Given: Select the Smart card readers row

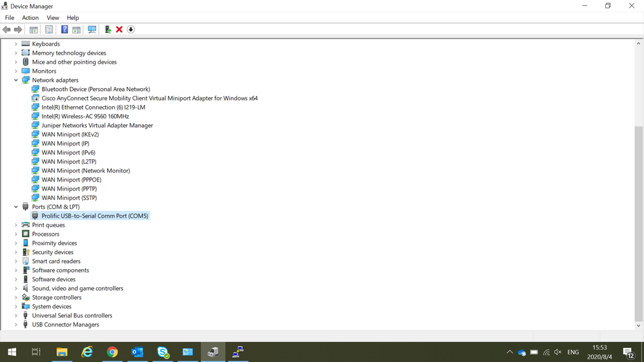Looking at the screenshot, I should tap(56, 261).
